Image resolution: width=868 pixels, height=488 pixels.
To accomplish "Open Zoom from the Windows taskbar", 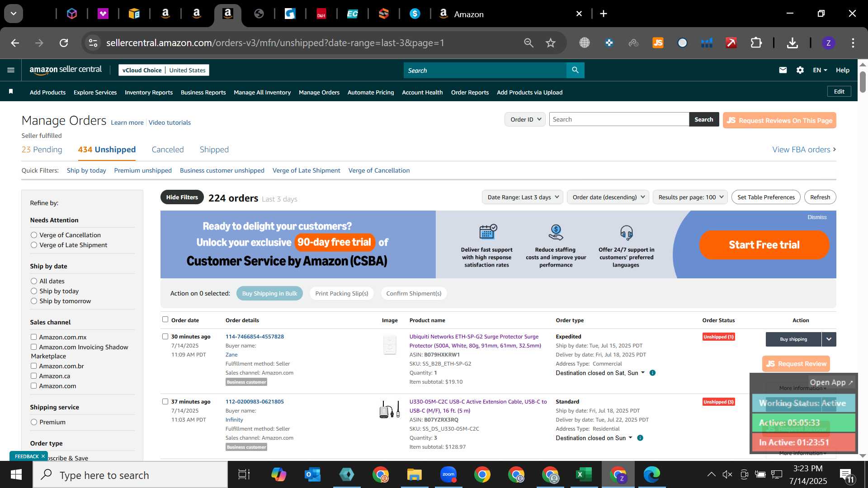I will point(448,474).
